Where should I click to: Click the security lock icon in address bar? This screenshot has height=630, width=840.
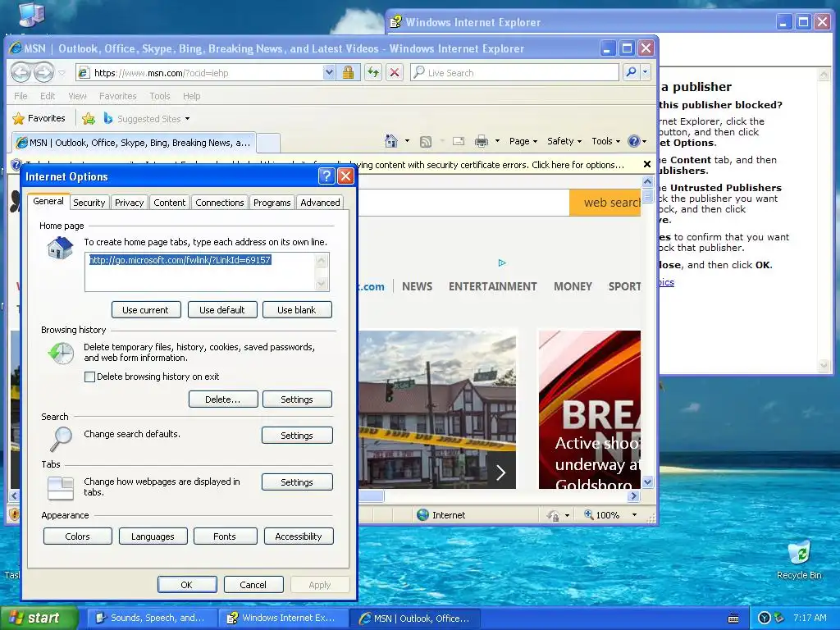(x=348, y=72)
